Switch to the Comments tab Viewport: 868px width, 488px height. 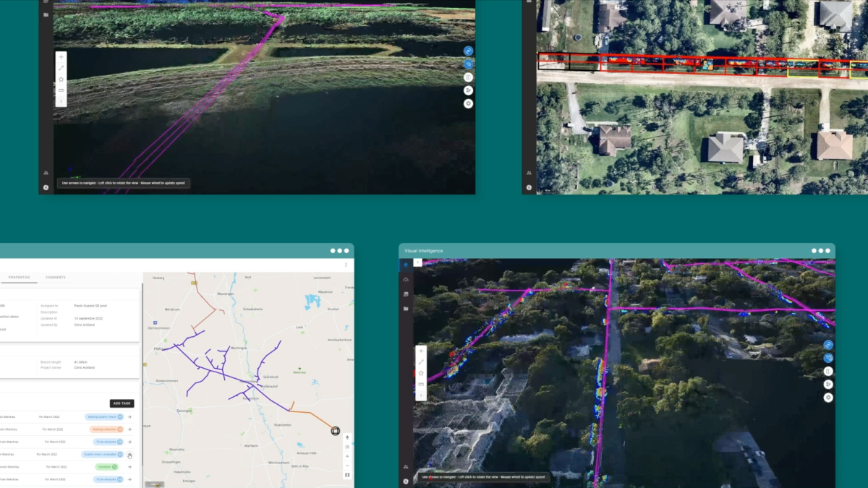(56, 277)
